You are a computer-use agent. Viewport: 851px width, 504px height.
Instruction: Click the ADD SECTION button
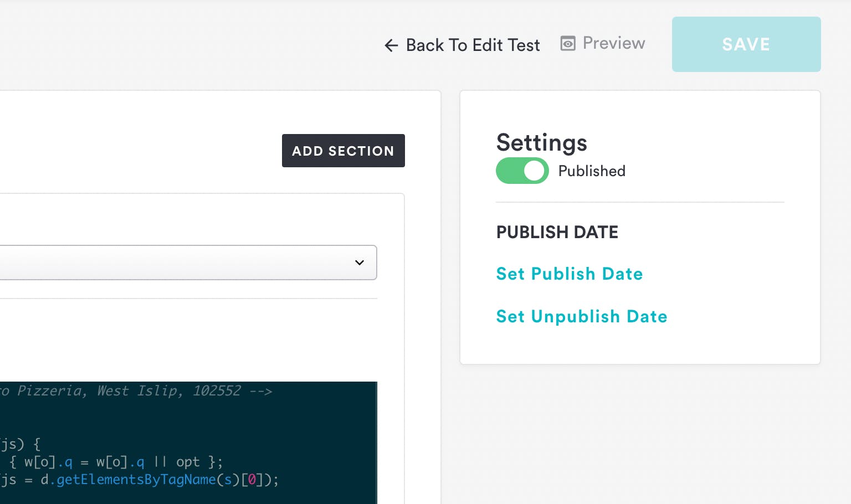coord(343,151)
